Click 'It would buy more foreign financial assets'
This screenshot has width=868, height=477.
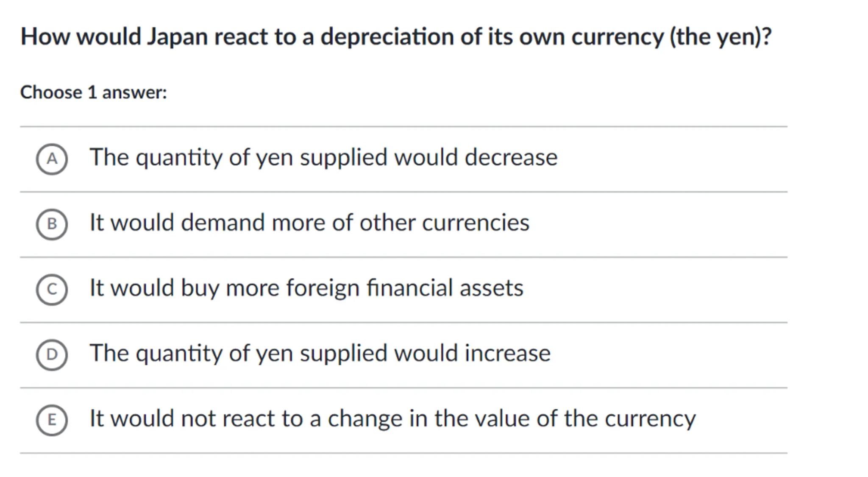coord(306,288)
